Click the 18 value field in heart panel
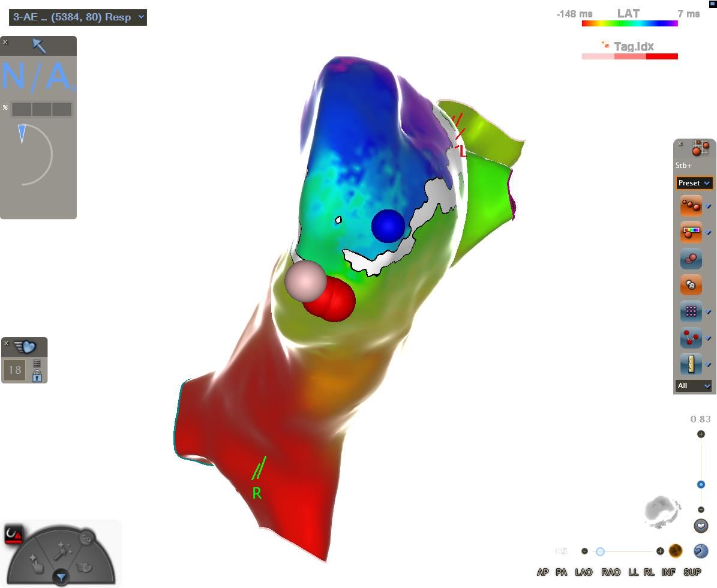The image size is (717, 588). pos(15,370)
